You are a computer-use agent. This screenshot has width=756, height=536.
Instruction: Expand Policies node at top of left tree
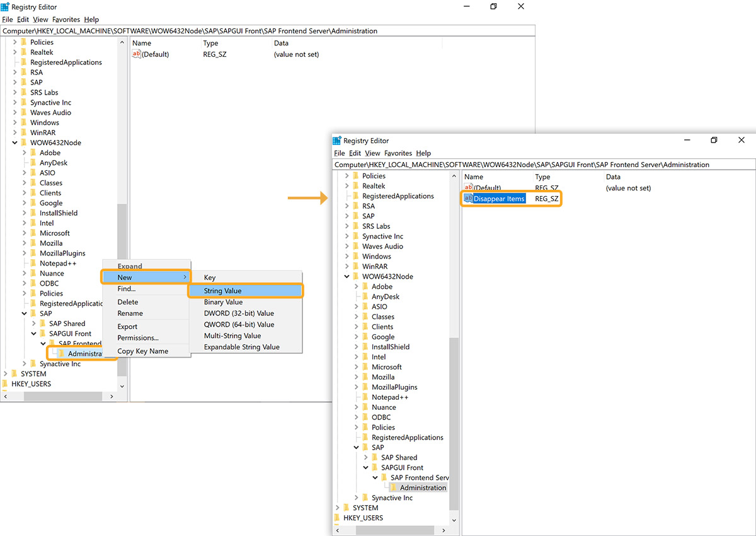click(x=14, y=42)
